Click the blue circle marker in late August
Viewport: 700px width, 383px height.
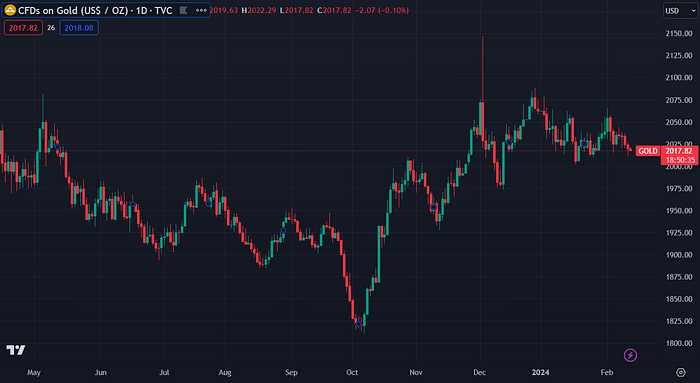tap(283, 230)
